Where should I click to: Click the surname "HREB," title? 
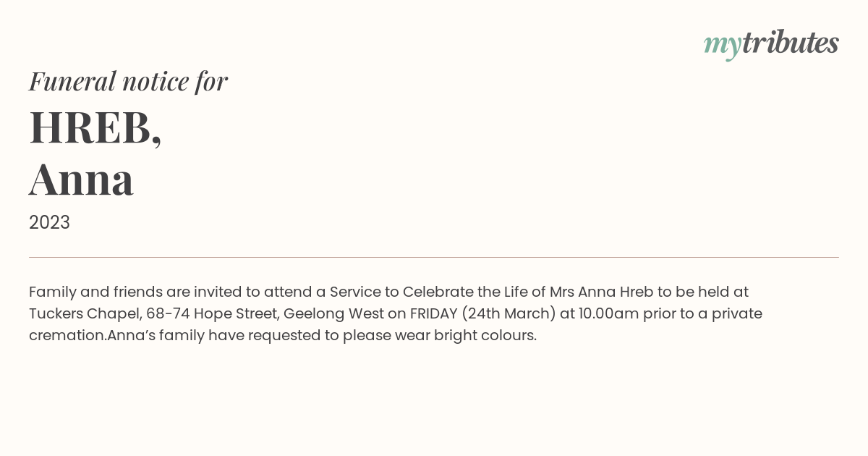coord(95,127)
